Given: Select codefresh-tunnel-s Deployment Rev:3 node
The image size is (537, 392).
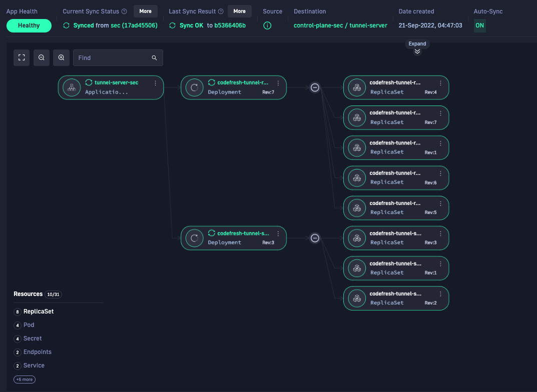Looking at the screenshot, I should tap(234, 238).
